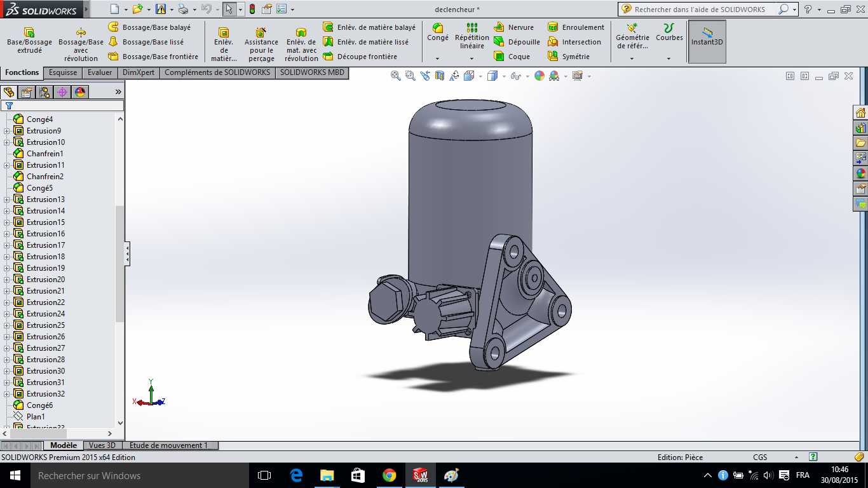Open Compléments de SOLIDWORKS tab
Screen dimensions: 868x488
pyautogui.click(x=217, y=72)
